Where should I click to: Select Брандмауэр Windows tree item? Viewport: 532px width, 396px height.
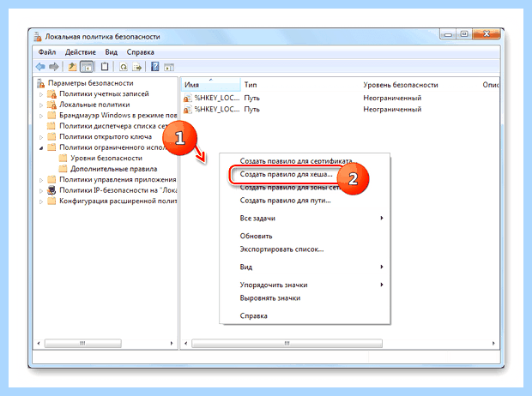coord(118,115)
